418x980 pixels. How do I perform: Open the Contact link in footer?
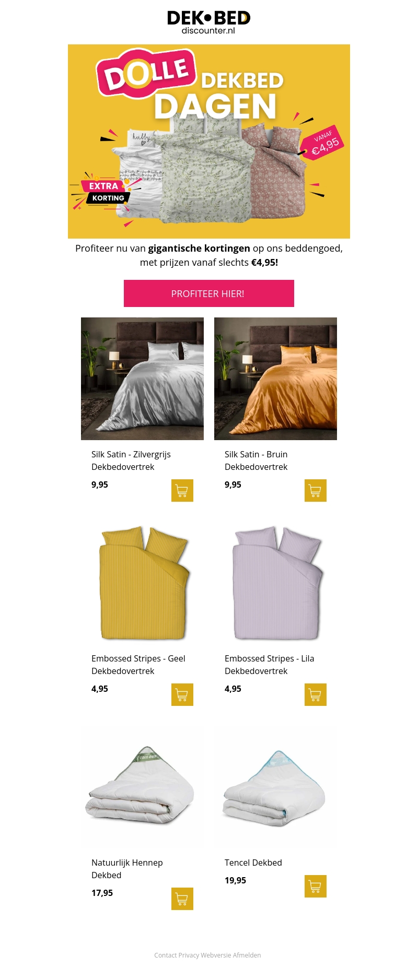[165, 955]
